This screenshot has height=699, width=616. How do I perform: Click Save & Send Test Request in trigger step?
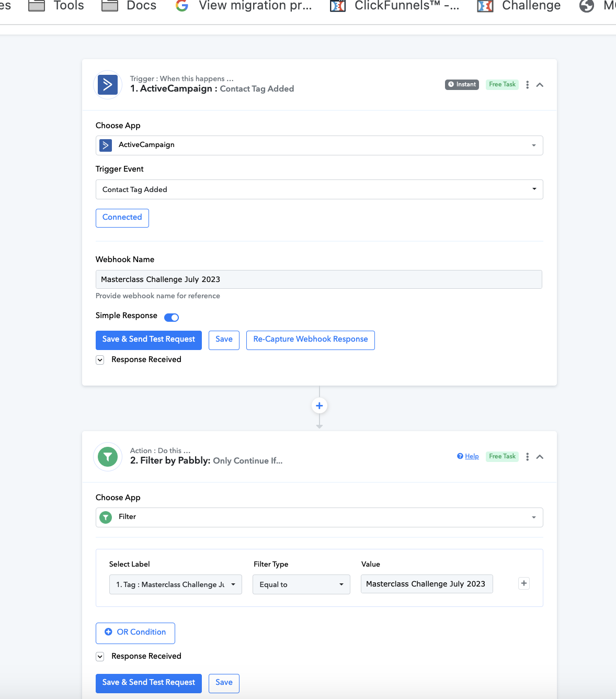coord(149,340)
